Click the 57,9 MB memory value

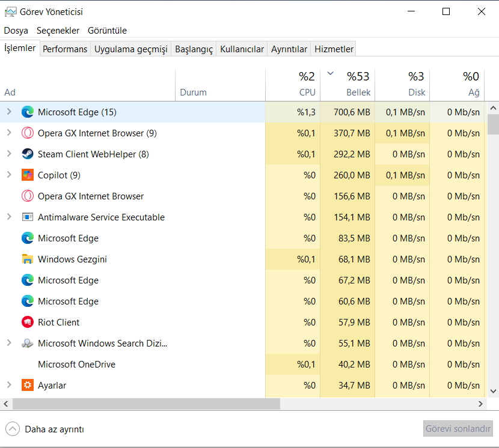coord(354,322)
